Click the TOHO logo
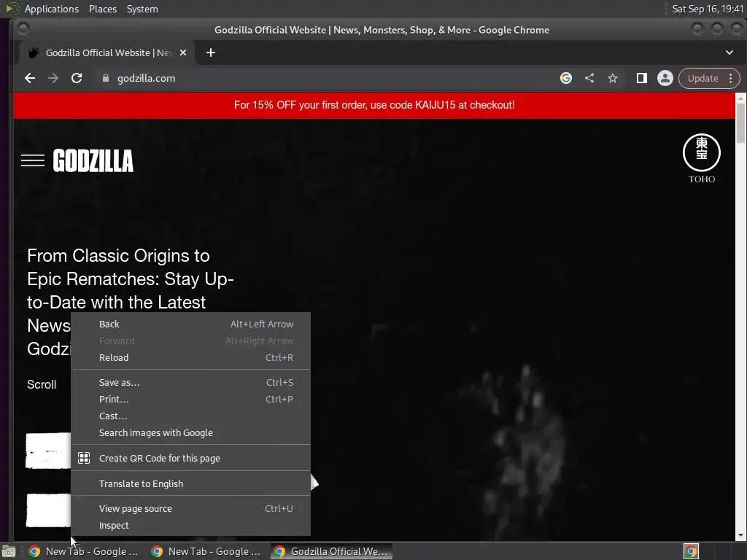This screenshot has width=747, height=560. coord(701,158)
